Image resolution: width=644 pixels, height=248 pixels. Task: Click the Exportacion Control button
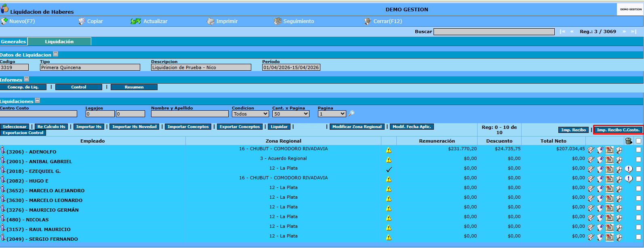[23, 133]
